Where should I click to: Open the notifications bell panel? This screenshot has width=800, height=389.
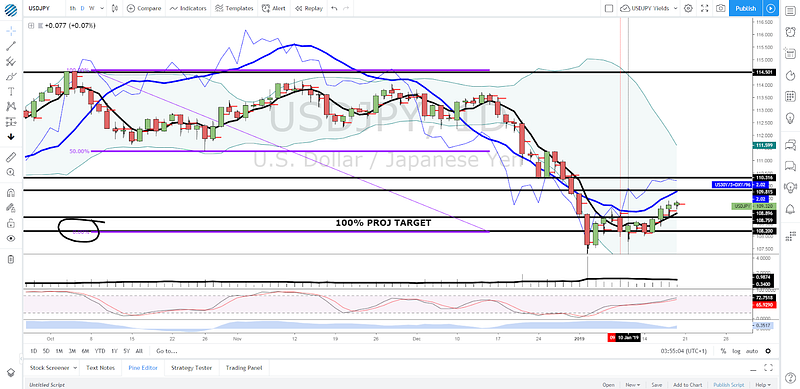(x=790, y=209)
